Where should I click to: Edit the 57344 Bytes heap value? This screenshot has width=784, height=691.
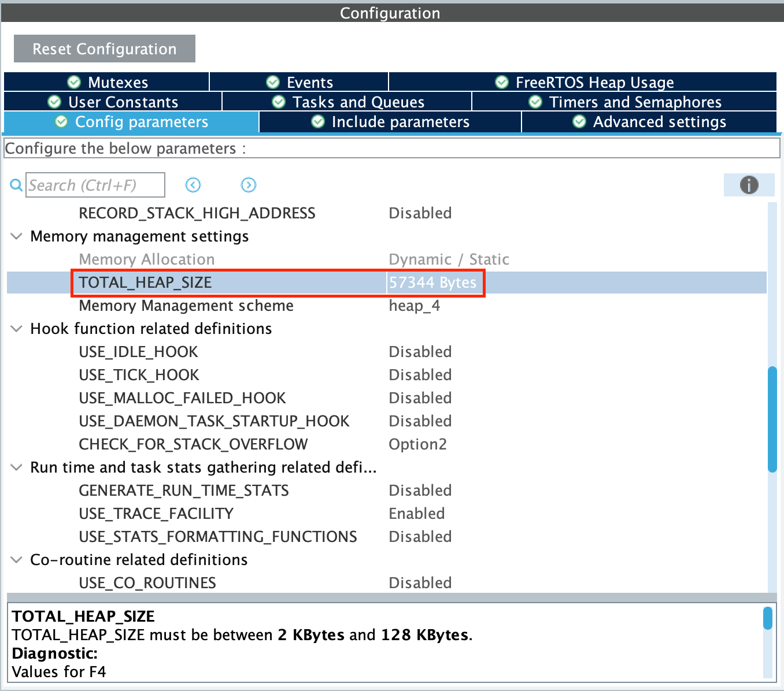(x=433, y=283)
